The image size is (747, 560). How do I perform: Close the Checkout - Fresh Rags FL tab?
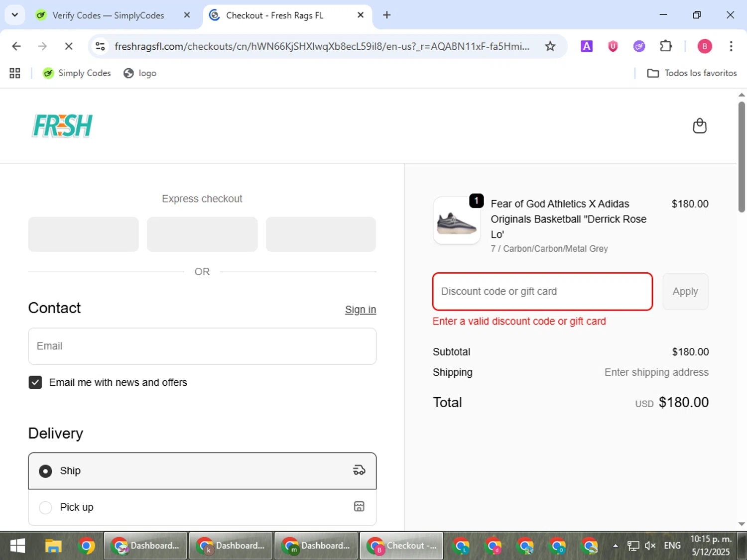[361, 15]
